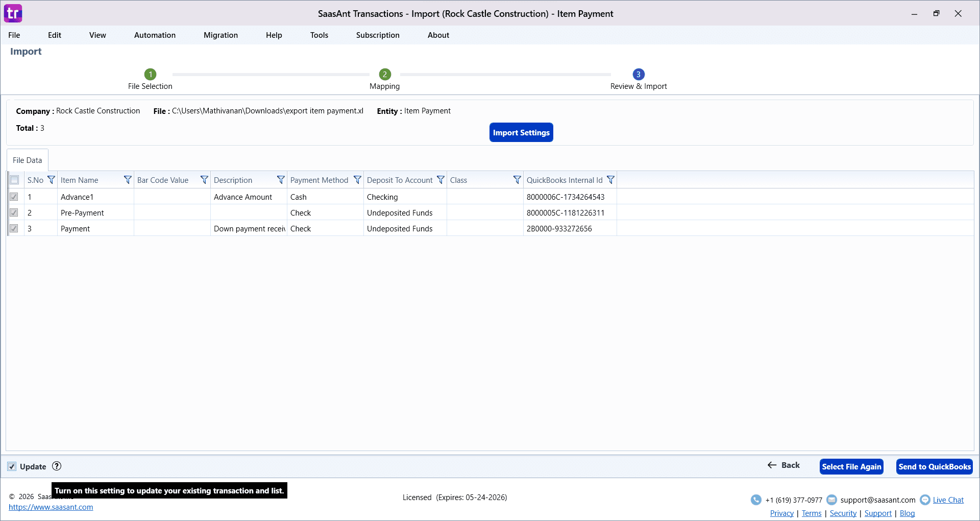Go to step 2 Mapping circle

click(x=385, y=74)
